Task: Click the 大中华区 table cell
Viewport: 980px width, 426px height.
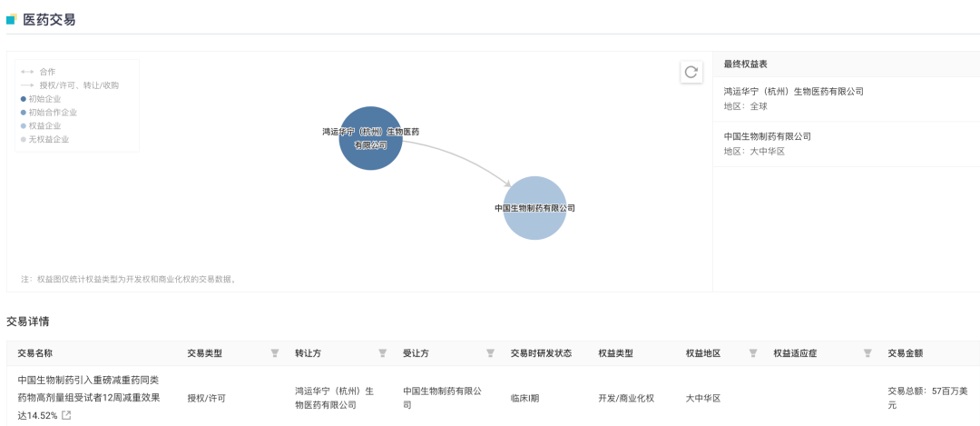Action: point(703,398)
